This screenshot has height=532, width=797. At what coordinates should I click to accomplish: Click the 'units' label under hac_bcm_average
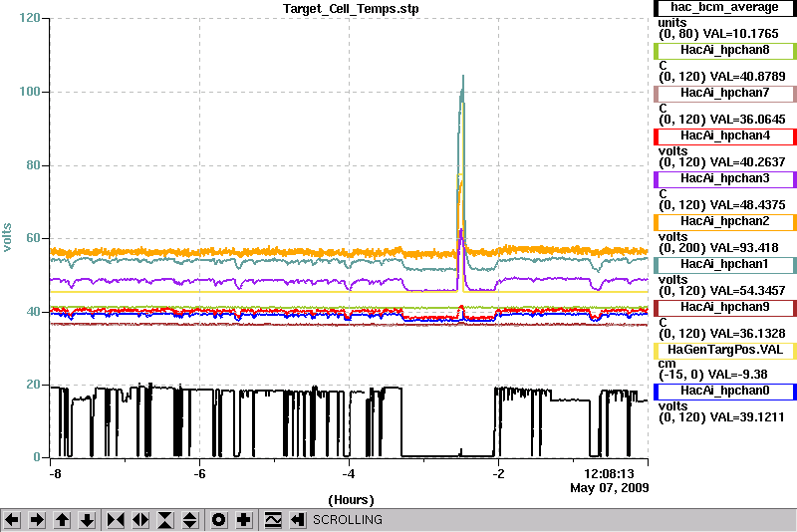(672, 23)
